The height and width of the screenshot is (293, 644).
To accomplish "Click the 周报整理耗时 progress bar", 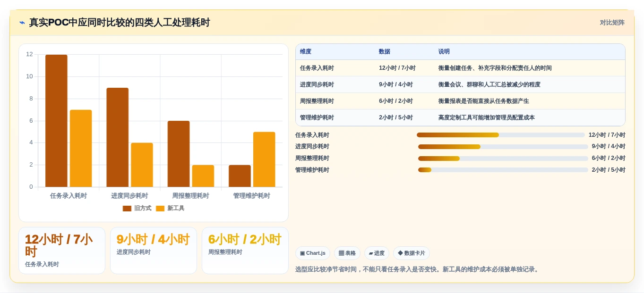I will click(503, 159).
